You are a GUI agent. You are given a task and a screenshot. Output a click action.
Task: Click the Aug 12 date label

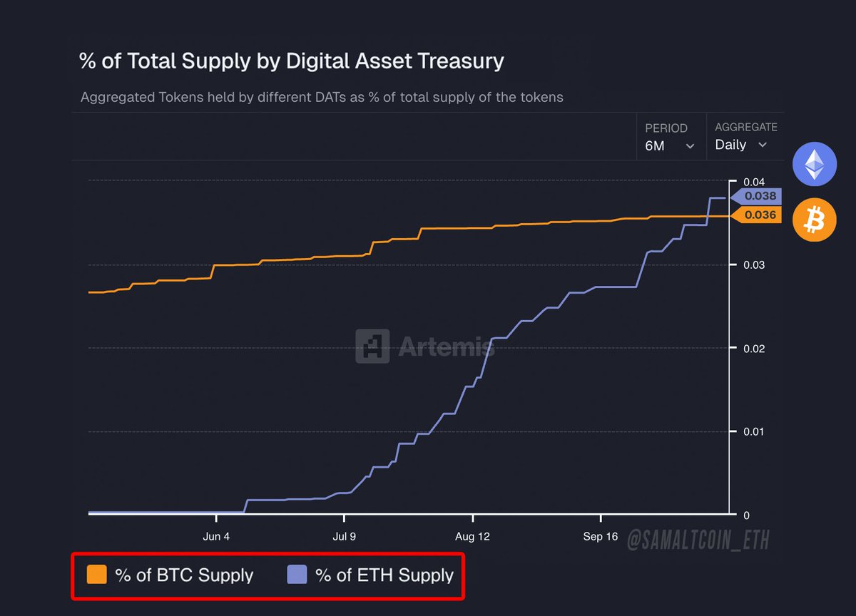tap(472, 537)
